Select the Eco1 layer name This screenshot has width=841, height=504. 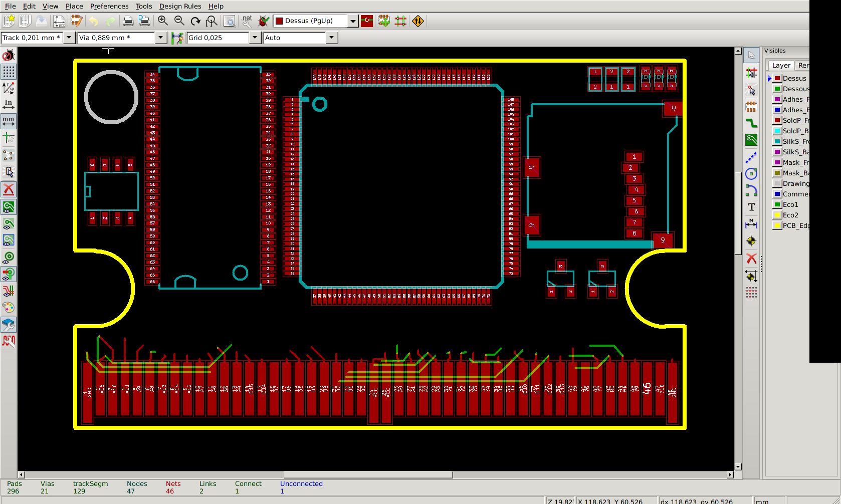[790, 204]
